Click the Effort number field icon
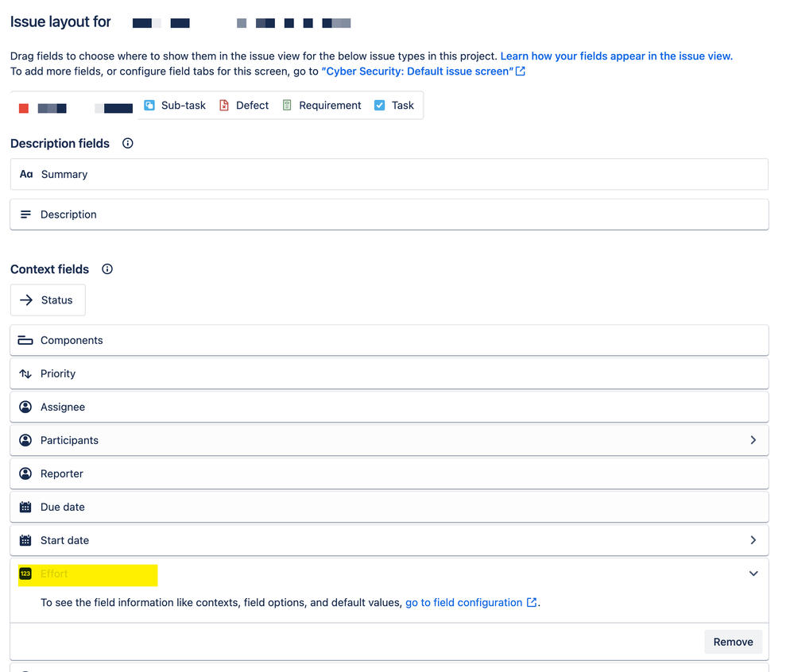 click(25, 574)
